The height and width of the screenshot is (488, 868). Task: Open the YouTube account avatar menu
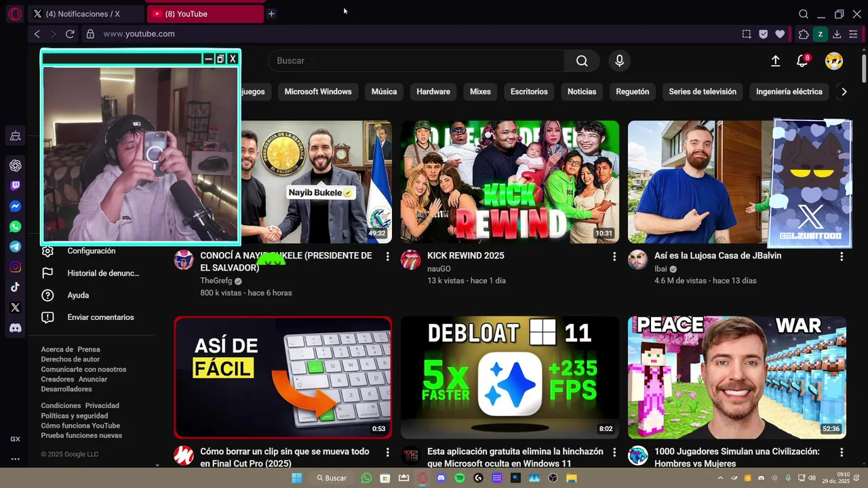click(834, 61)
